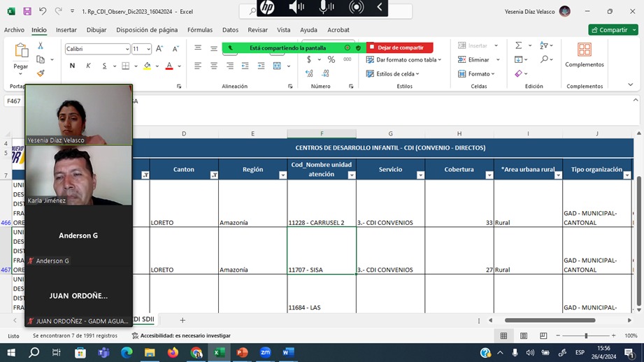Viewport: 644px width, 362px height.
Task: Expand the Calibri font name dropdown
Action: (x=127, y=49)
